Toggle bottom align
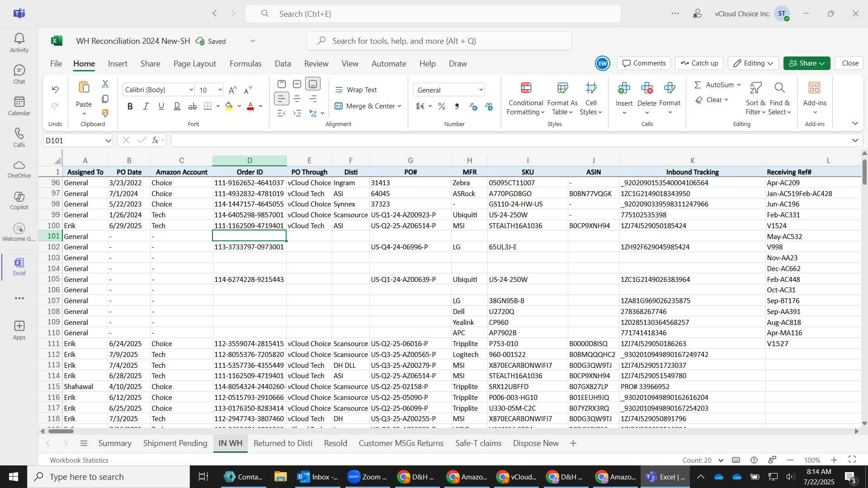This screenshot has height=488, width=868. (x=313, y=84)
